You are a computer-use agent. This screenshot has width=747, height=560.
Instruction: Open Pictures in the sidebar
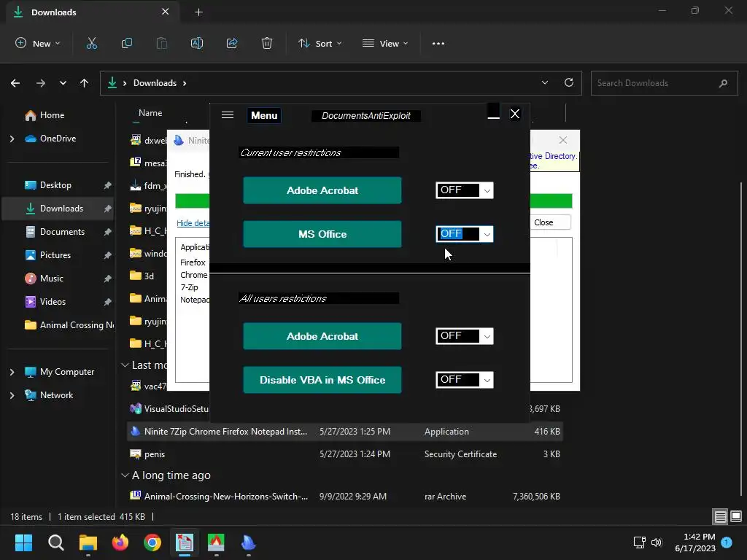(x=55, y=254)
